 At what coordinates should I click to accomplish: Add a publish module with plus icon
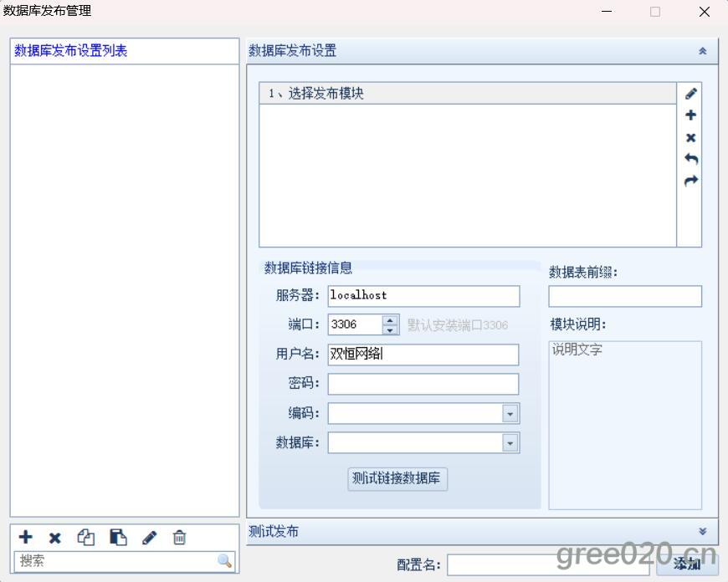(690, 115)
